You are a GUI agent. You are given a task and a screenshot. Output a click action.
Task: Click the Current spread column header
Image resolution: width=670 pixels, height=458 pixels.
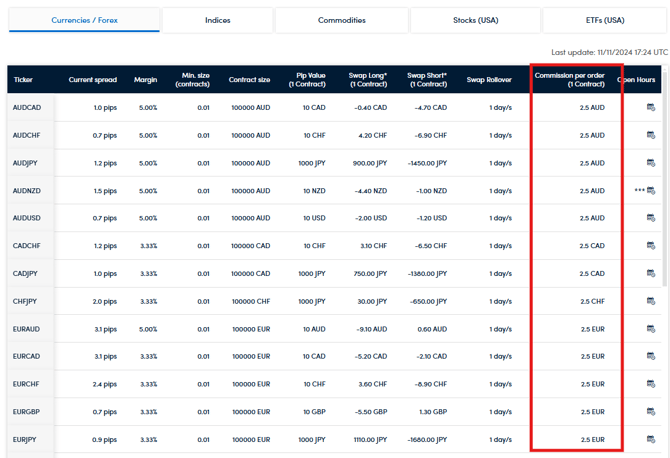click(92, 80)
